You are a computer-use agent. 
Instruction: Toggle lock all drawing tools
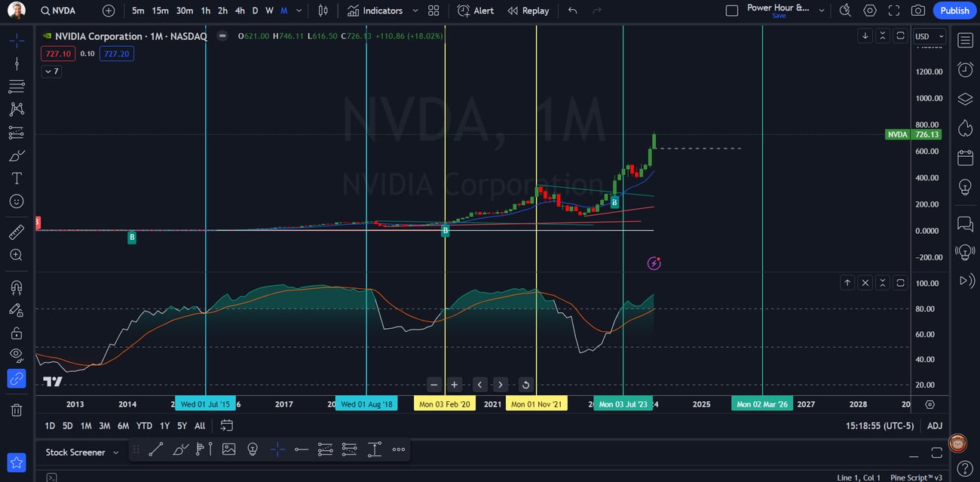17,333
